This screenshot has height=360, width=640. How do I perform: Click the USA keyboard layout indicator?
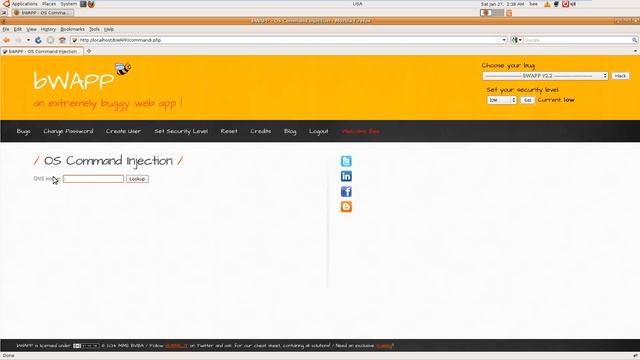(x=358, y=4)
